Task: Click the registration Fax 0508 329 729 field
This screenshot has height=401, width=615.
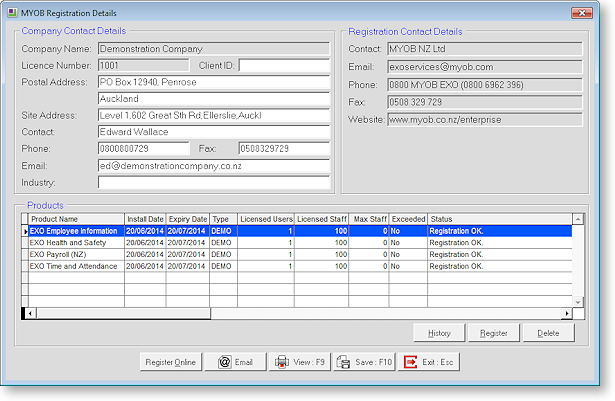Action: (485, 102)
